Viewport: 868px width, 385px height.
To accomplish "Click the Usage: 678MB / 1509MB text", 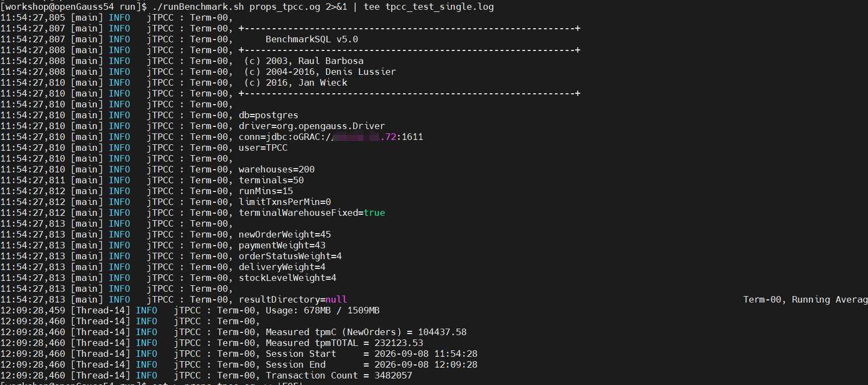I will (323, 310).
